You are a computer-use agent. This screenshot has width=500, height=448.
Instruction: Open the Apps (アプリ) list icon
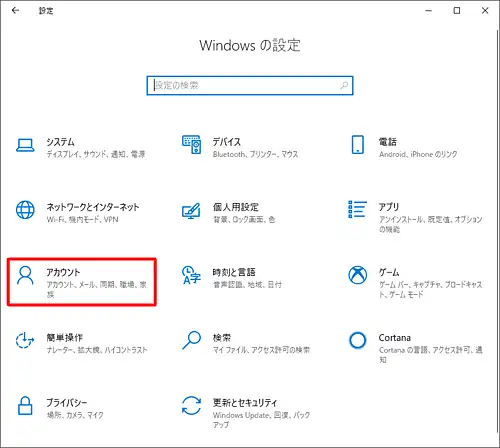(x=357, y=209)
